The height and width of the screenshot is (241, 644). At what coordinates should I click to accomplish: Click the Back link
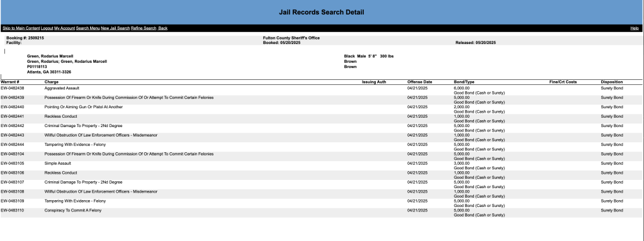click(x=163, y=28)
